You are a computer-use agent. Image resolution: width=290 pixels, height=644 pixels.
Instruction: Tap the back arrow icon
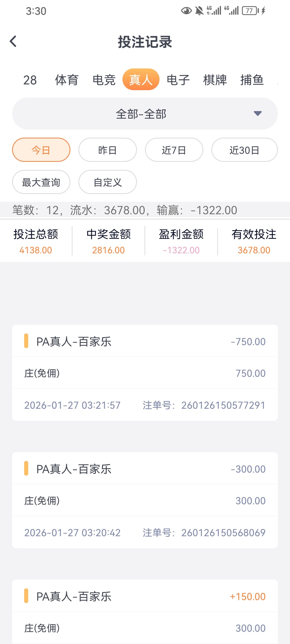pos(13,42)
